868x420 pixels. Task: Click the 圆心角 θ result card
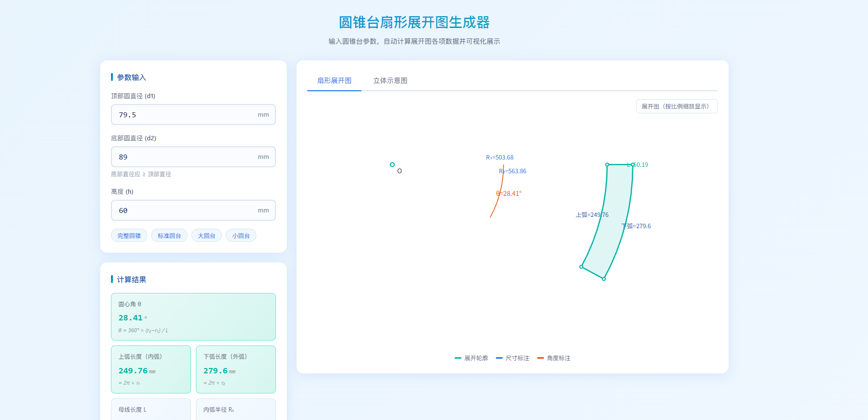(x=193, y=317)
